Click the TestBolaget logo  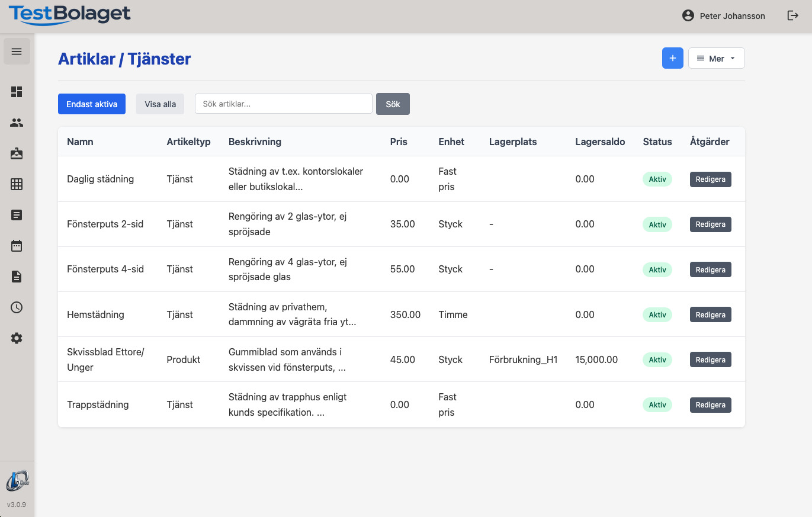click(x=69, y=15)
